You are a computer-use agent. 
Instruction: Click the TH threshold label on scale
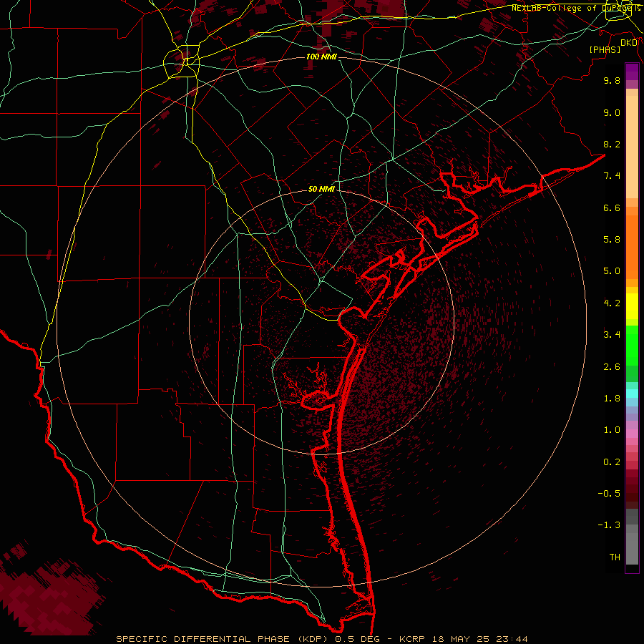click(615, 557)
